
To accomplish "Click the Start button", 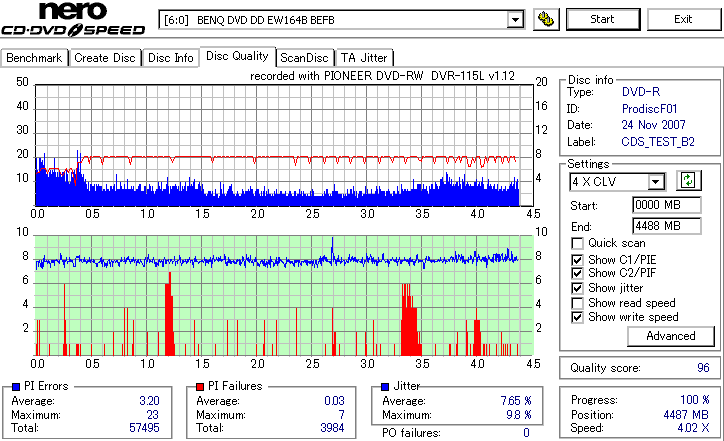I will pyautogui.click(x=603, y=19).
